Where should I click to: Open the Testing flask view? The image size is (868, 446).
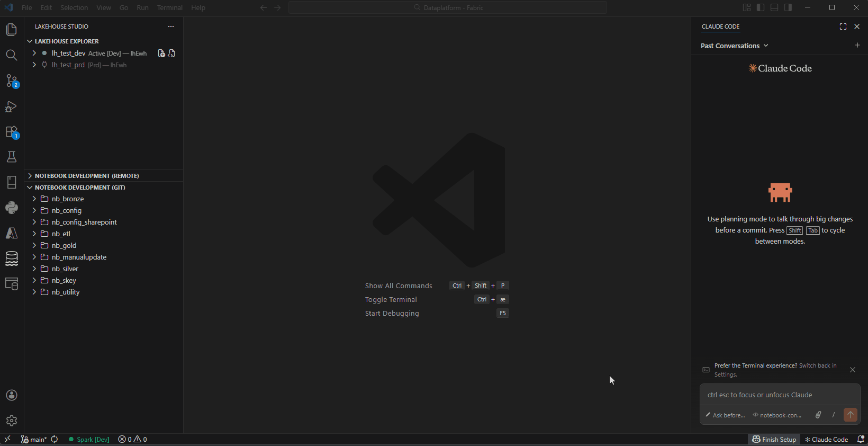pos(12,157)
